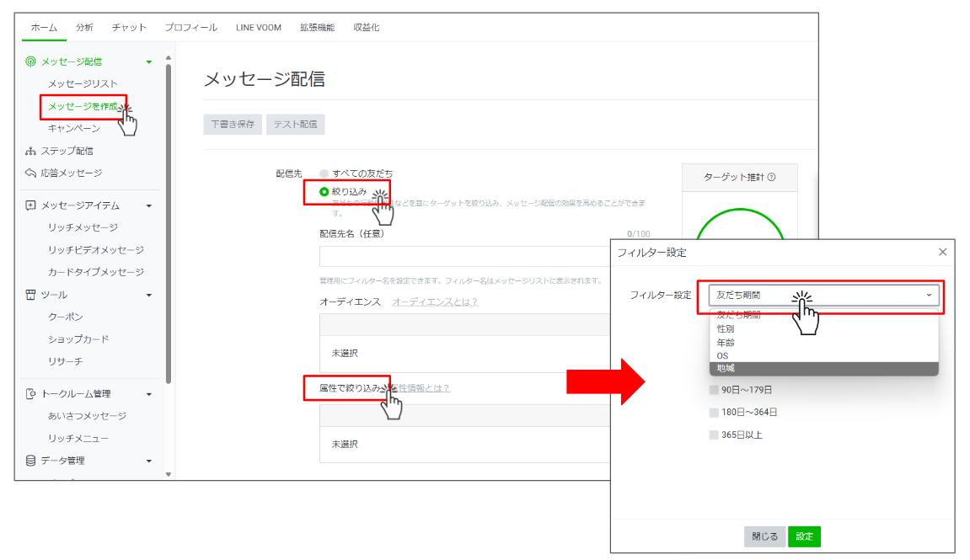
Task: Select the すべての友だち radio button
Action: coord(324,173)
